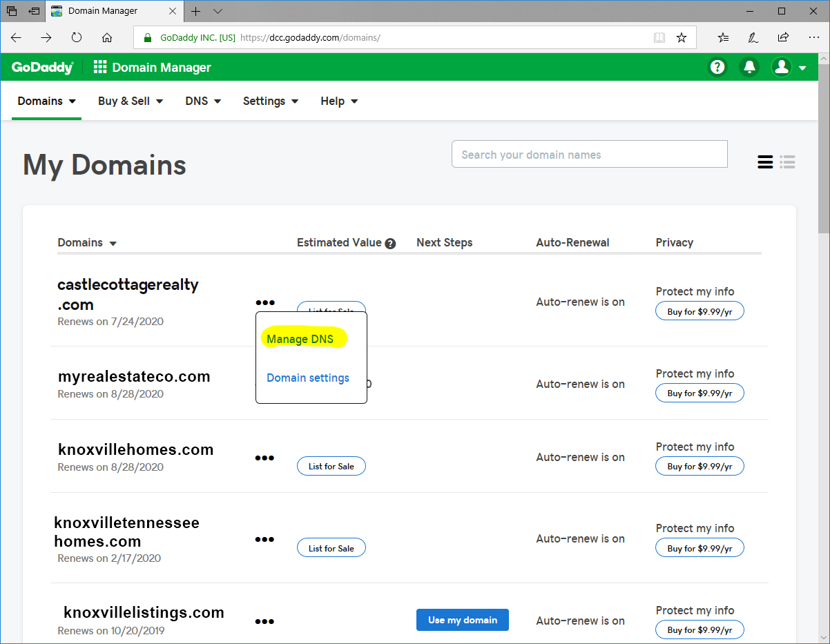Open options dots for knoxvillelistings.com

tap(264, 621)
